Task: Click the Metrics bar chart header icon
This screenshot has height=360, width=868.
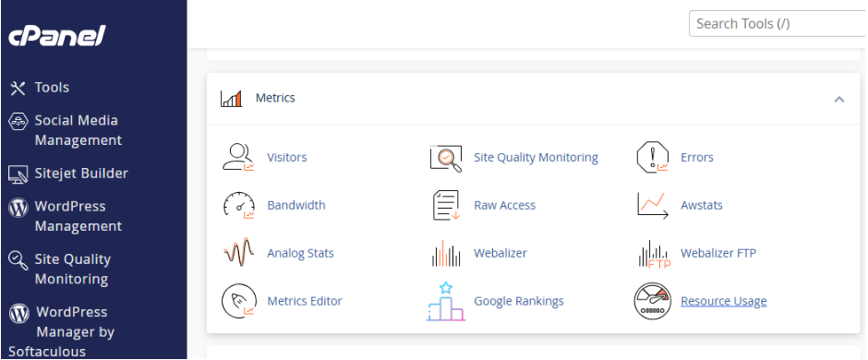Action: [x=232, y=99]
